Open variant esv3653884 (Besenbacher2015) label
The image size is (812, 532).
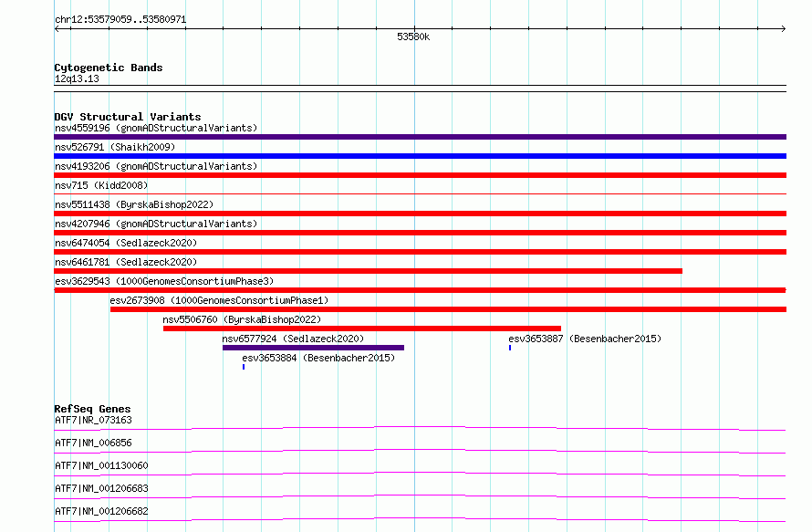(318, 358)
